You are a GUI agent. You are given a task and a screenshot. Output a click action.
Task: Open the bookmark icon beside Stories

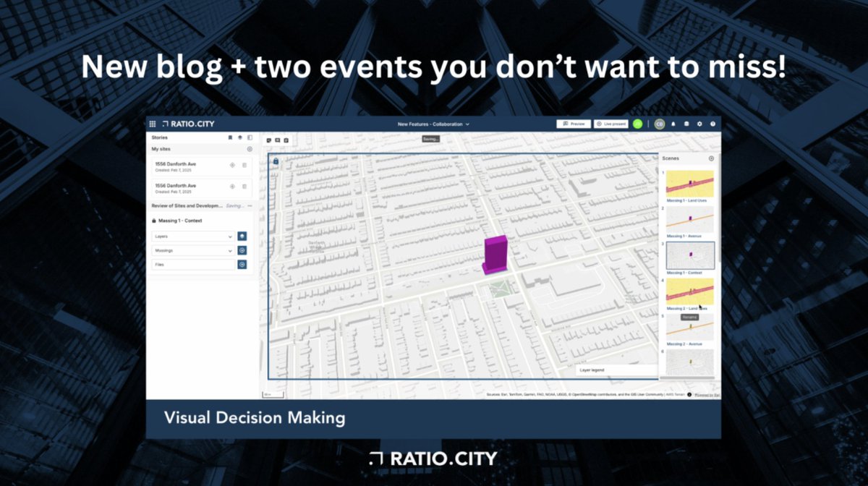(230, 137)
